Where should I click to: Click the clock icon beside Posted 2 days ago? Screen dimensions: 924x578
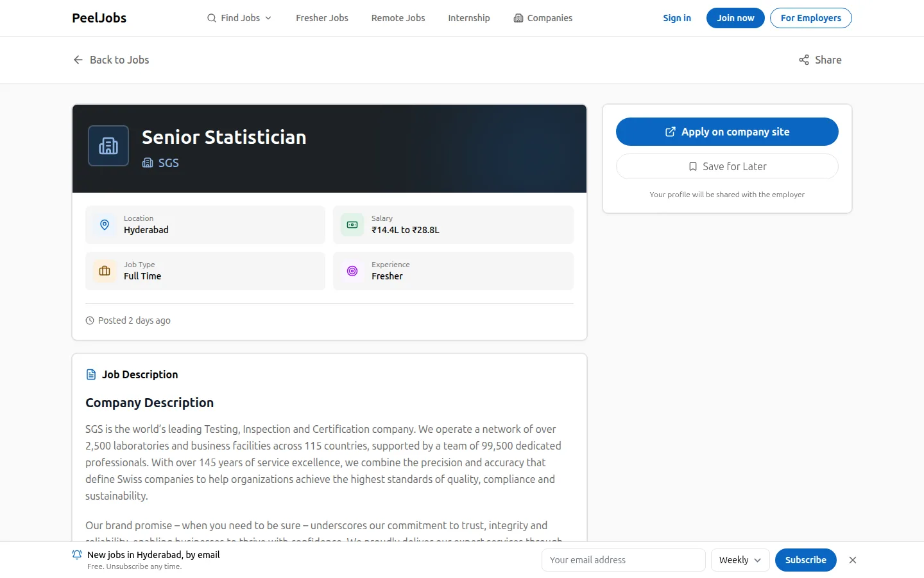click(x=90, y=320)
